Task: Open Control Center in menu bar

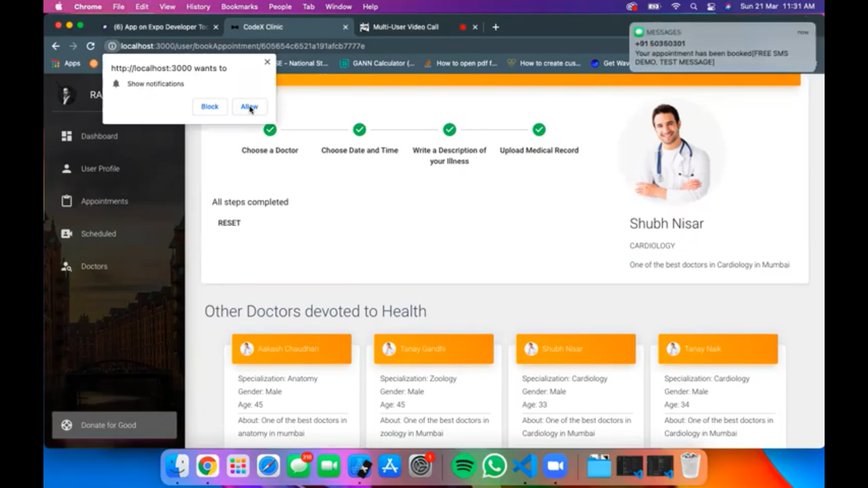Action: 711,7
